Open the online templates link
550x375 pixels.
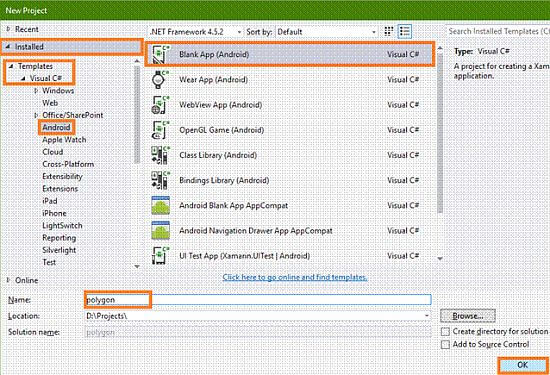[x=295, y=277]
